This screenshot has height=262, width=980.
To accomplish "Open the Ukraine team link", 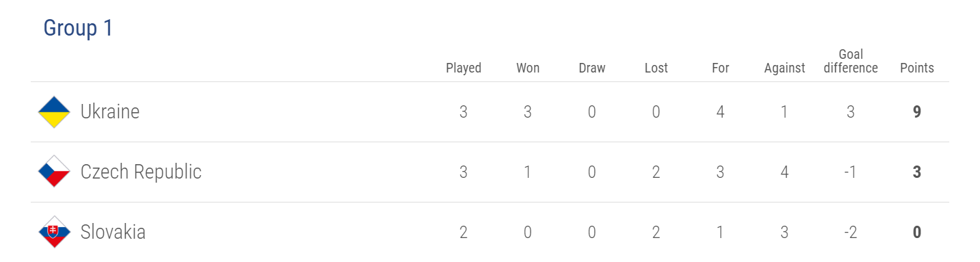I will [110, 112].
